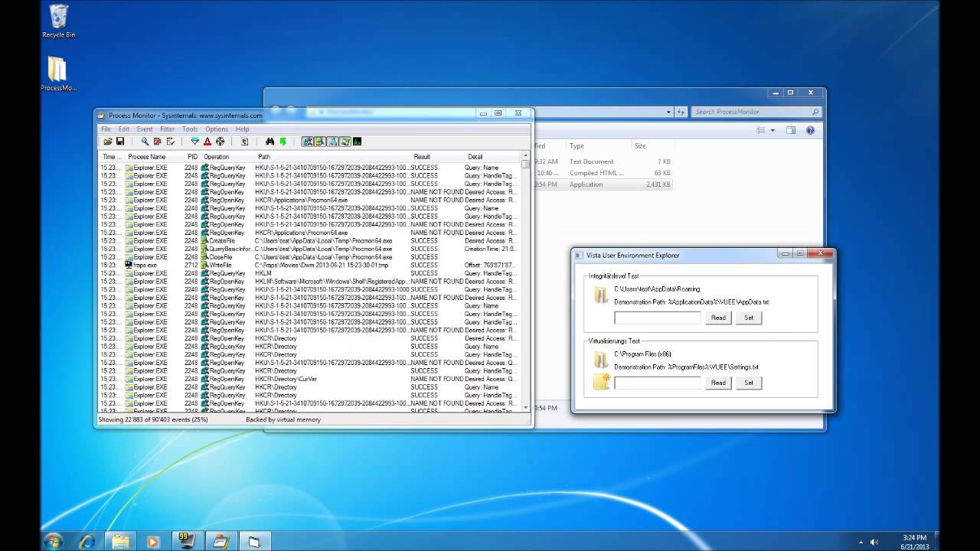Toggle Autoscroll in Process Monitor toolbar
Viewport: 980px width, 551px height.
pyautogui.click(x=157, y=142)
